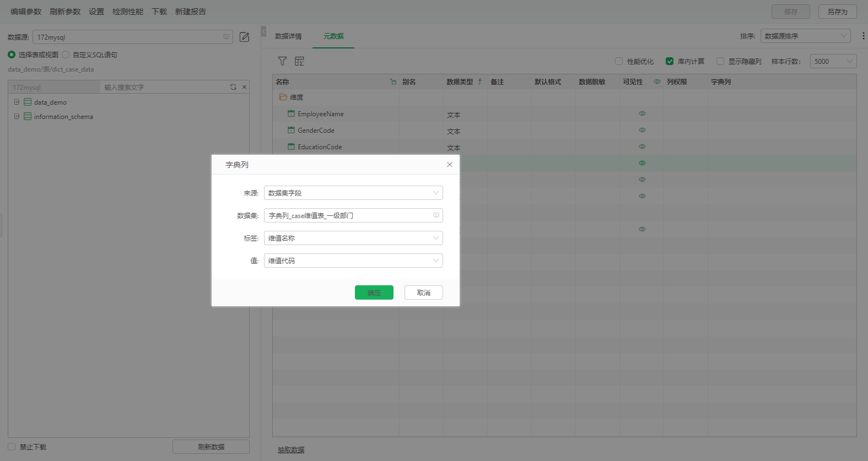Viewport: 868px width, 461px height.
Task: Expand the data_demo tree node
Action: pyautogui.click(x=17, y=102)
